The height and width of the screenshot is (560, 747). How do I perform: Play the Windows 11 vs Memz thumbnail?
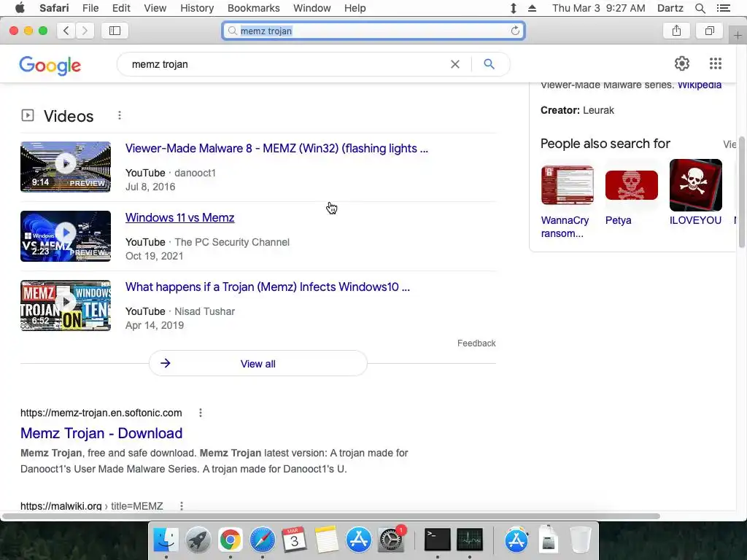pyautogui.click(x=66, y=236)
